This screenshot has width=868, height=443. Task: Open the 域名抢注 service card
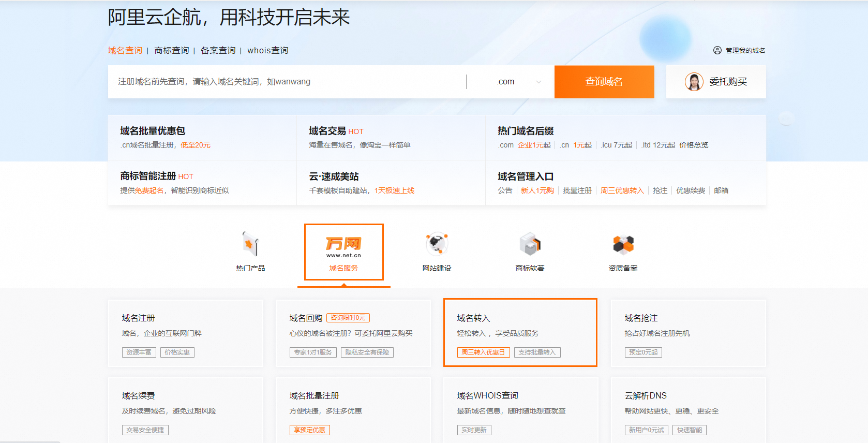tap(689, 333)
